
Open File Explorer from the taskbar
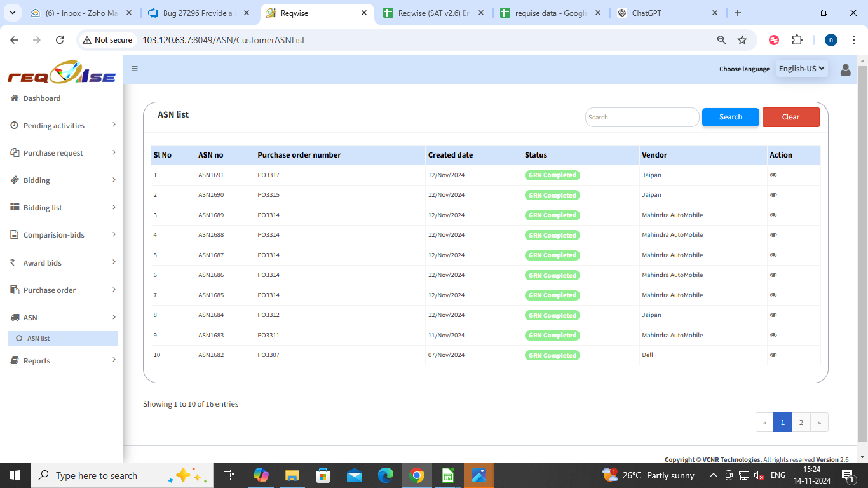[x=292, y=475]
